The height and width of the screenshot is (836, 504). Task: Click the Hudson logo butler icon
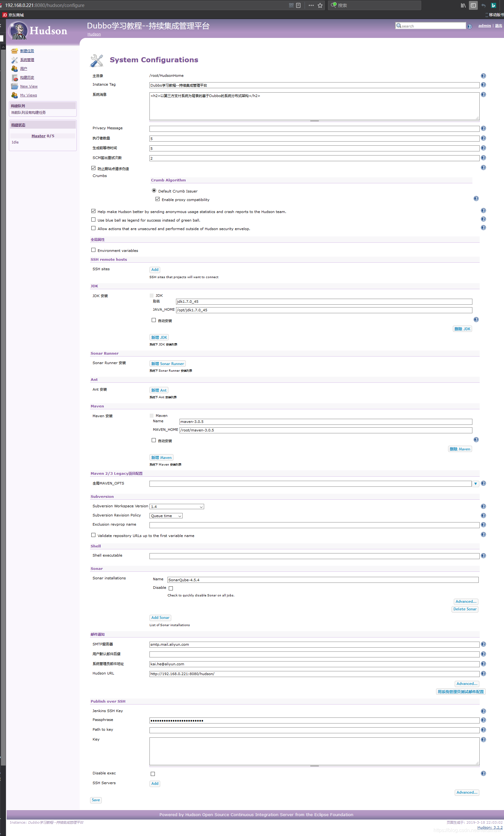click(18, 31)
